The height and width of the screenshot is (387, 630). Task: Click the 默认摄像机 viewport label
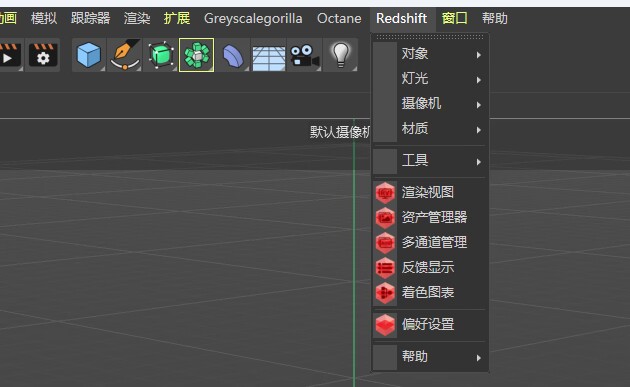coord(340,132)
